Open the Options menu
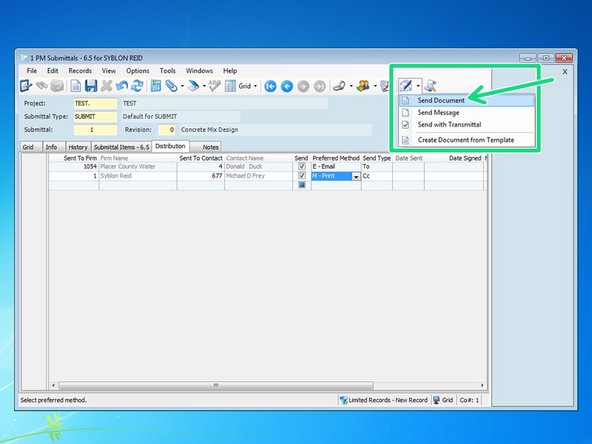 (137, 71)
